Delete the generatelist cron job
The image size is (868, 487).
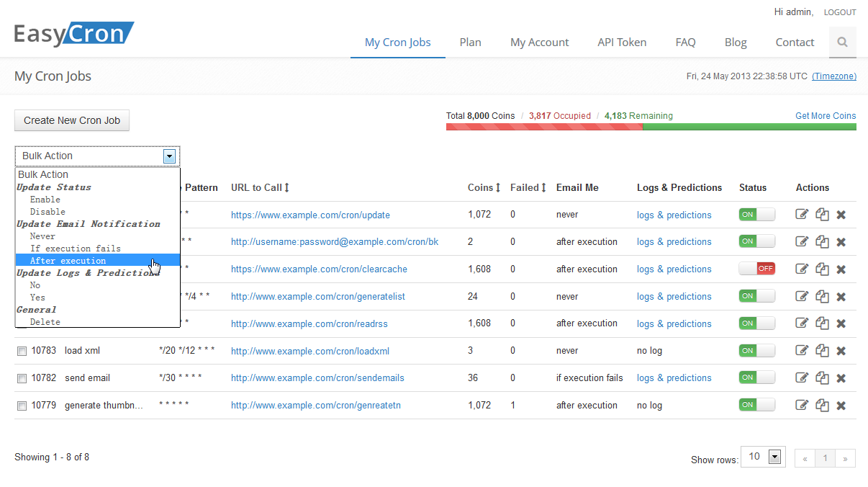tap(841, 297)
